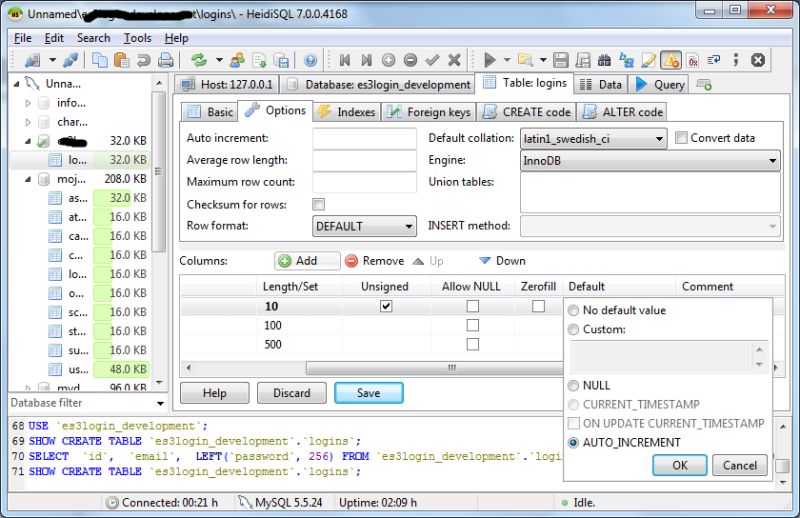Open the Database filter dropdown arrow
The height and width of the screenshot is (518, 800).
pyautogui.click(x=160, y=403)
